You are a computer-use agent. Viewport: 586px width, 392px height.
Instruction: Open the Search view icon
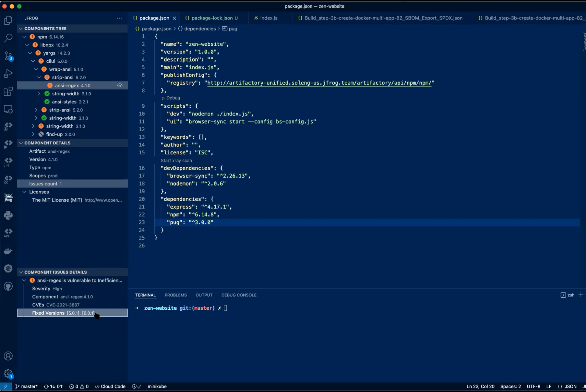(8, 38)
